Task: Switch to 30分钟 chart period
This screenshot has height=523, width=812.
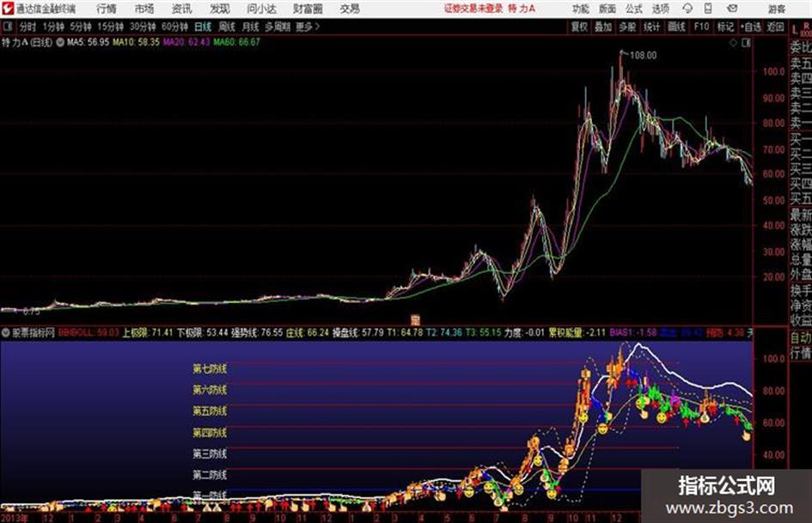Action: click(x=143, y=27)
